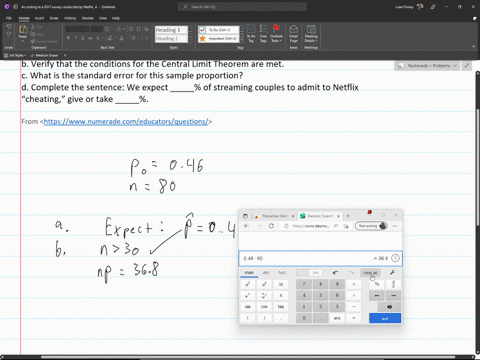
Task: Click the Email Page envelope icon
Action: click(x=293, y=29)
